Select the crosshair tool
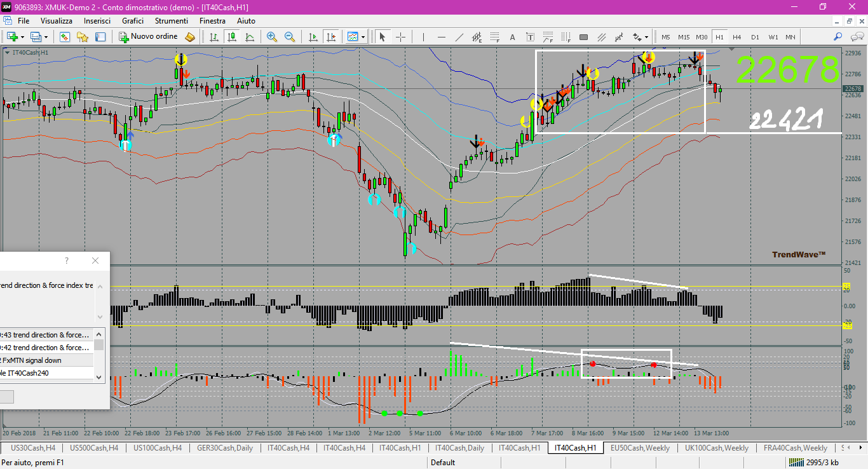 (400, 37)
